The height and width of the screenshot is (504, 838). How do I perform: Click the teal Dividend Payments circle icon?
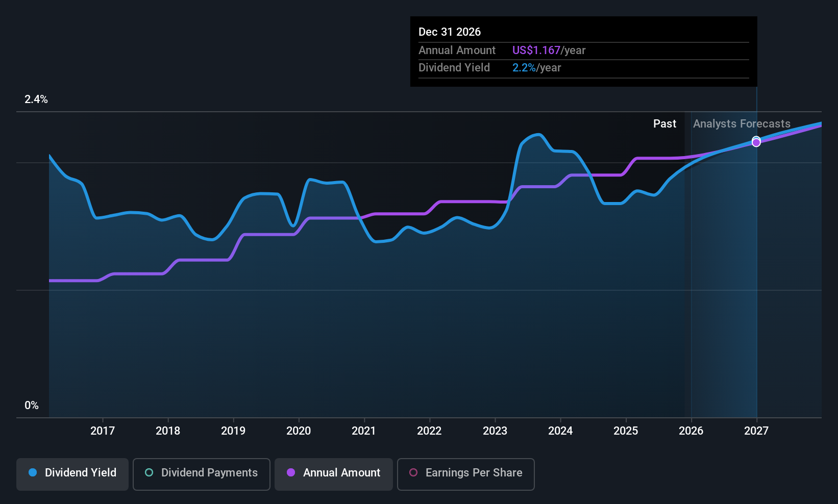point(149,473)
